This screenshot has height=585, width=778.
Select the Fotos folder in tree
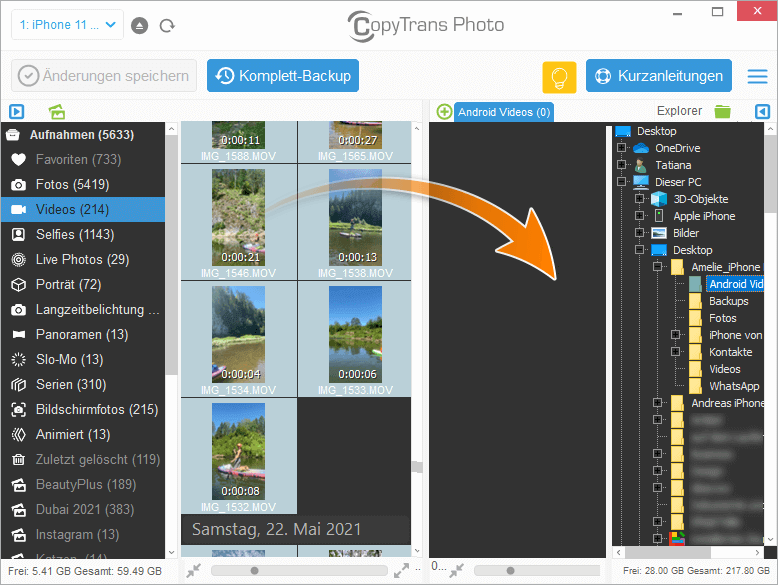coord(722,318)
